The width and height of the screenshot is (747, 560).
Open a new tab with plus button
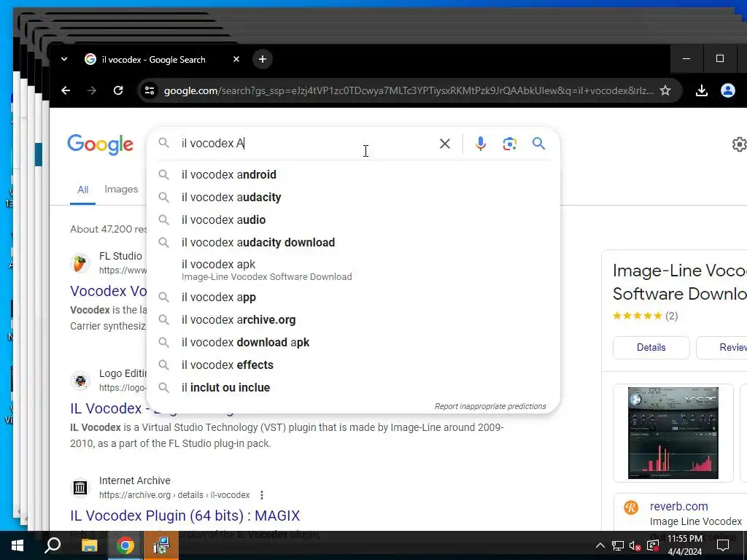tap(263, 59)
